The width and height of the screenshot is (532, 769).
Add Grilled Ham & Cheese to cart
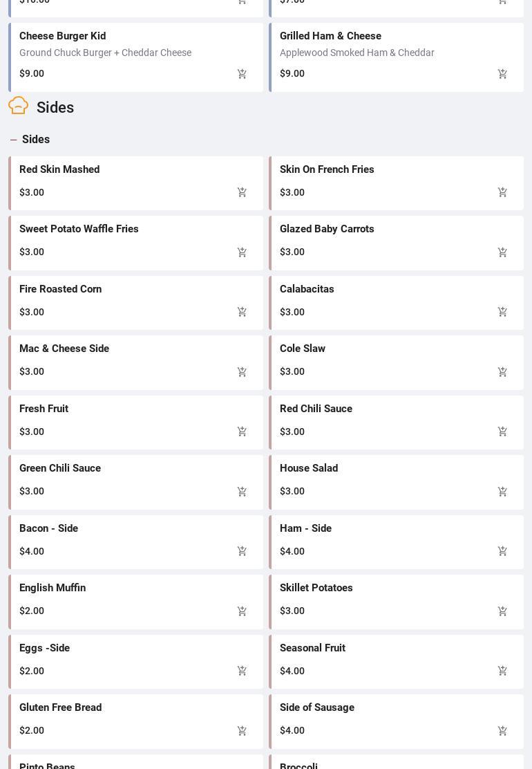click(x=502, y=74)
